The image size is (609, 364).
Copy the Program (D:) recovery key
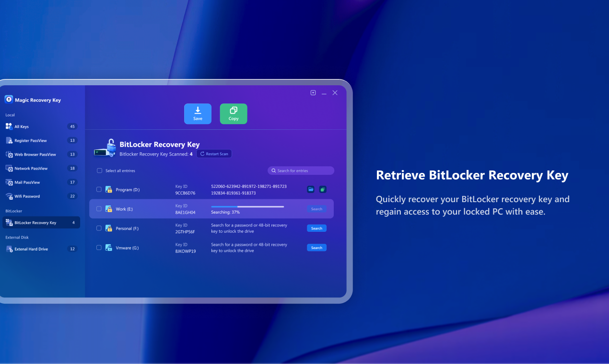pyautogui.click(x=323, y=189)
